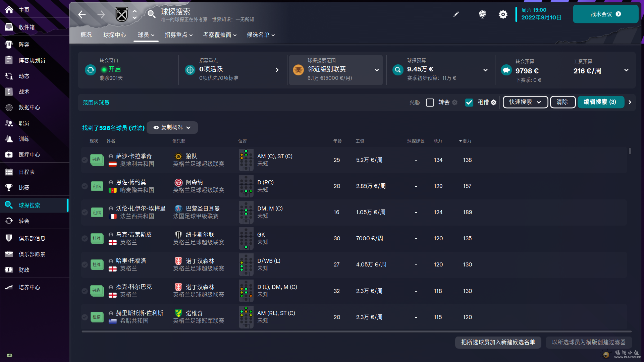The height and width of the screenshot is (362, 644).
Task: Expand the 邻近级别联赛 scouting range dropdown
Action: tap(376, 70)
